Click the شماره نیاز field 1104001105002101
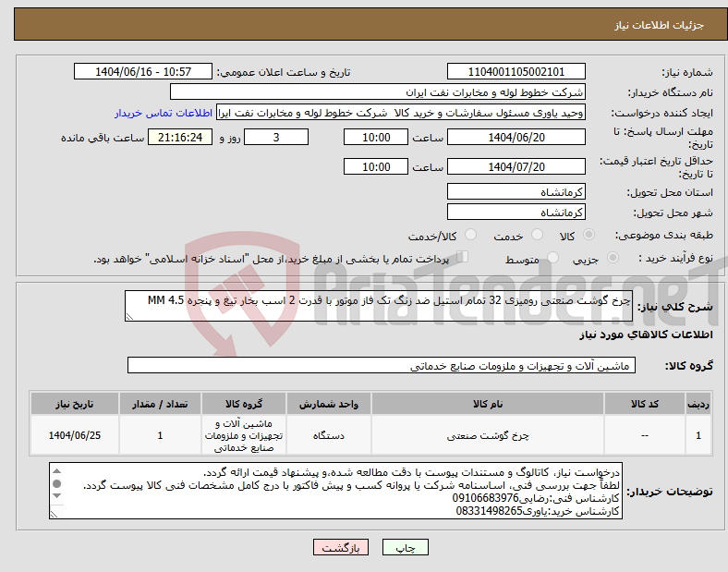The width and height of the screenshot is (728, 572). [x=516, y=72]
